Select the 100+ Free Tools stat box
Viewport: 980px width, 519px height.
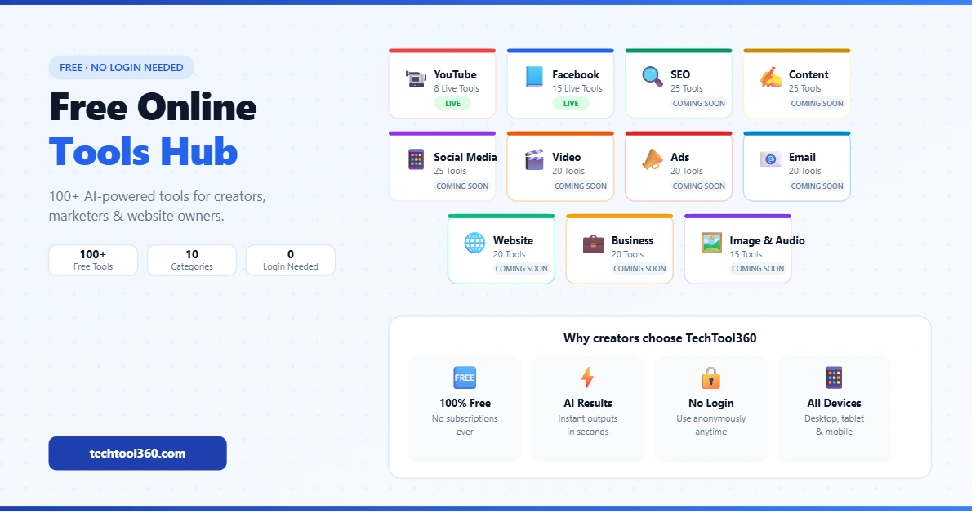(x=93, y=260)
